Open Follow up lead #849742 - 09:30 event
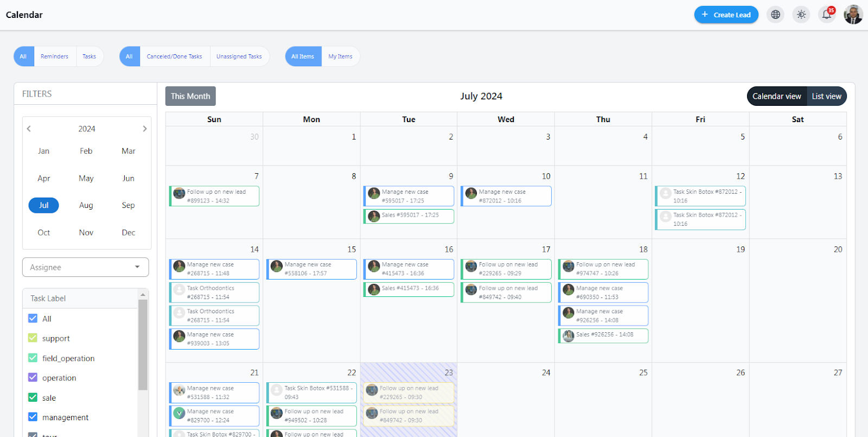This screenshot has width=868, height=437. click(x=409, y=416)
